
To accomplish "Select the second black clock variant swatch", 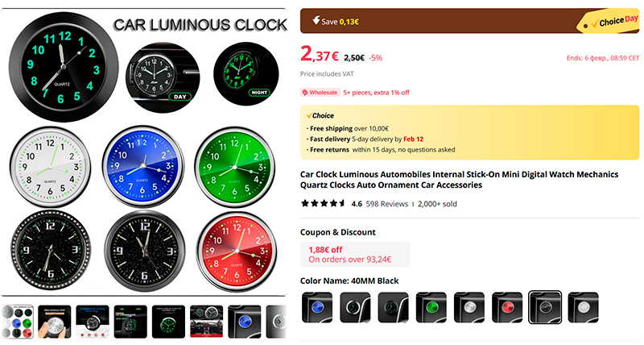I will click(393, 307).
